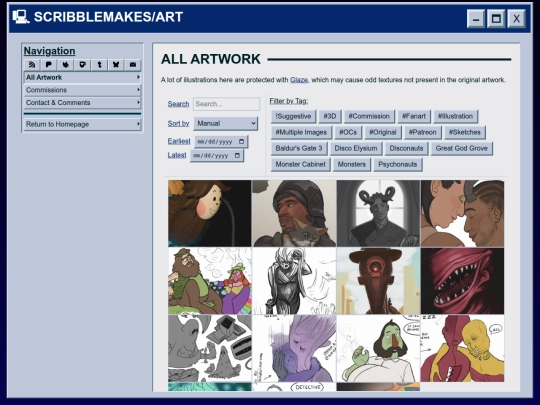Click the Earliest label link
The height and width of the screenshot is (405, 540).
point(179,141)
